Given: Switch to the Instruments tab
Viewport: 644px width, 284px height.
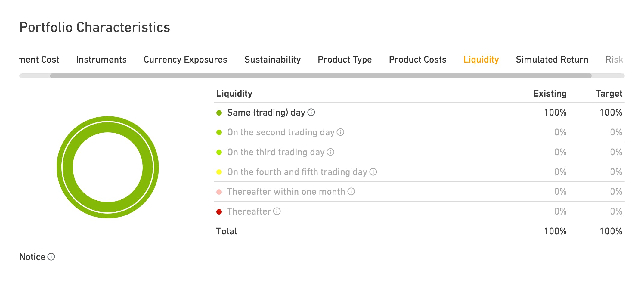Looking at the screenshot, I should [101, 60].
